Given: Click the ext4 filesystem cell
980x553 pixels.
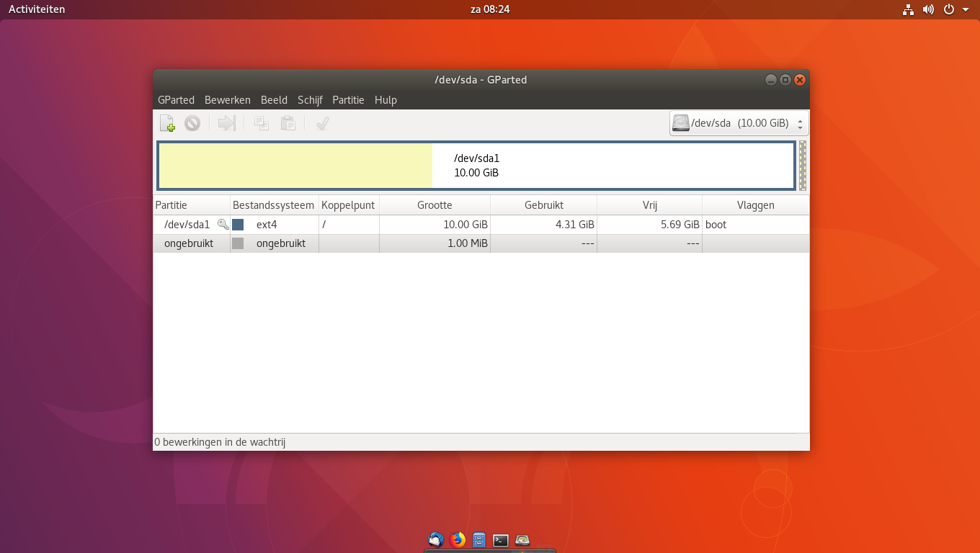Looking at the screenshot, I should [x=274, y=225].
